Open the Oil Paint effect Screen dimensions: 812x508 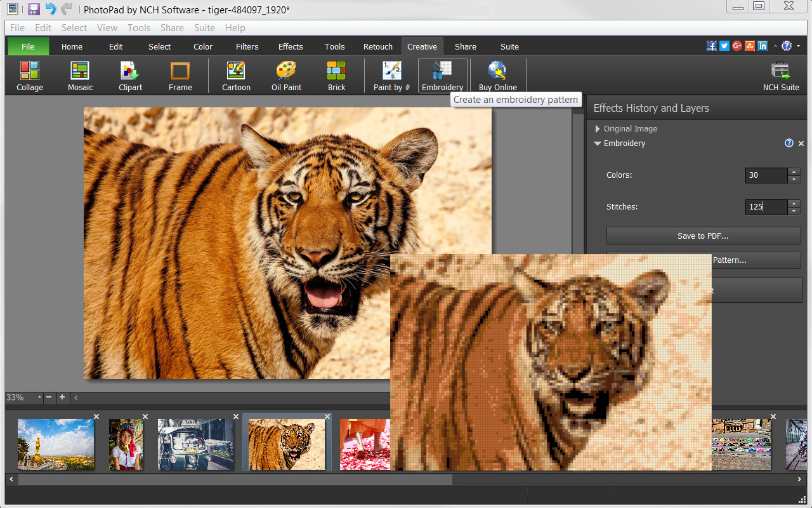[285, 75]
